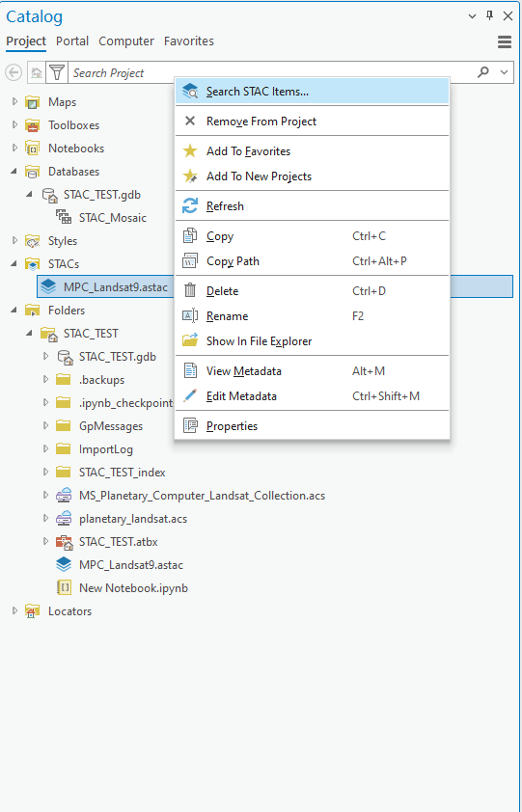Expand the Notebooks node
The image size is (522, 812).
point(14,149)
